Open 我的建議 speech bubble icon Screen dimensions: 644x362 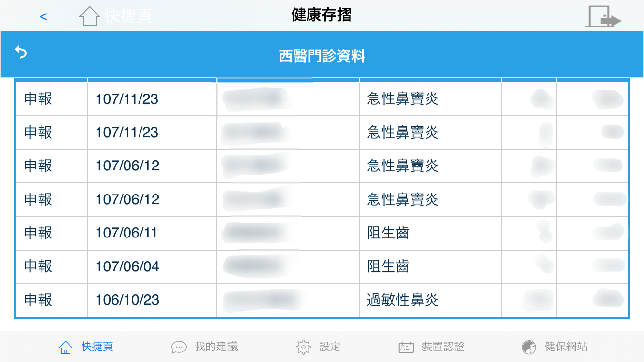(x=179, y=347)
